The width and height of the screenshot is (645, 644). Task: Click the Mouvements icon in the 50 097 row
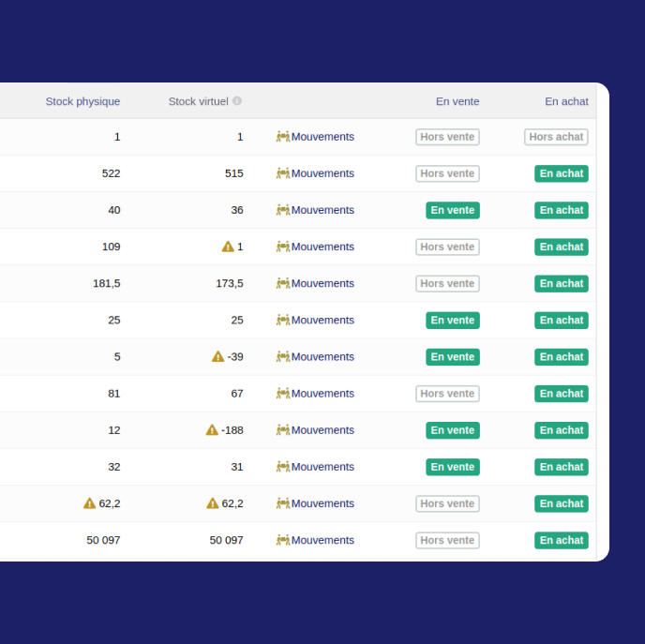[x=282, y=540]
